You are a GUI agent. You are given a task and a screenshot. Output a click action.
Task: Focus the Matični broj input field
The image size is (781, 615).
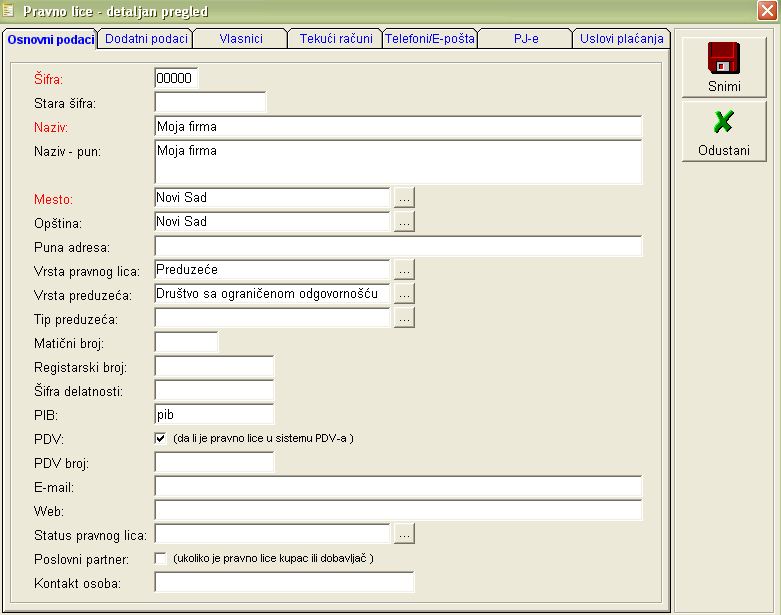point(186,342)
